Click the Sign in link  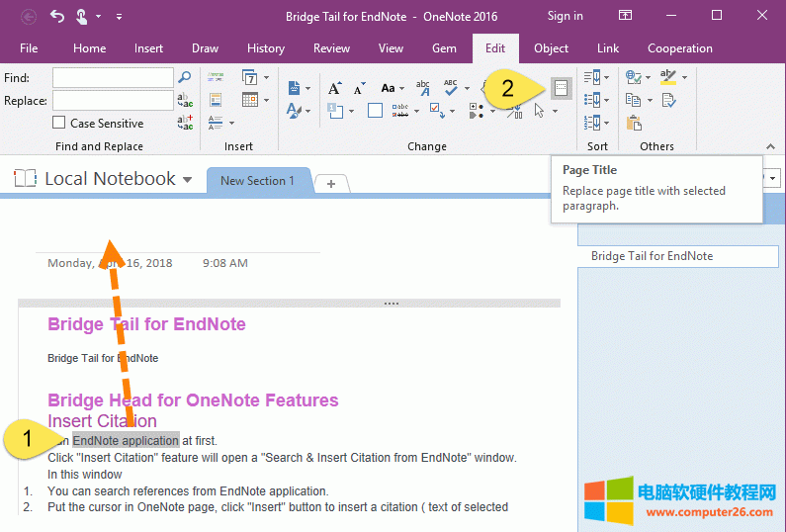click(x=565, y=16)
